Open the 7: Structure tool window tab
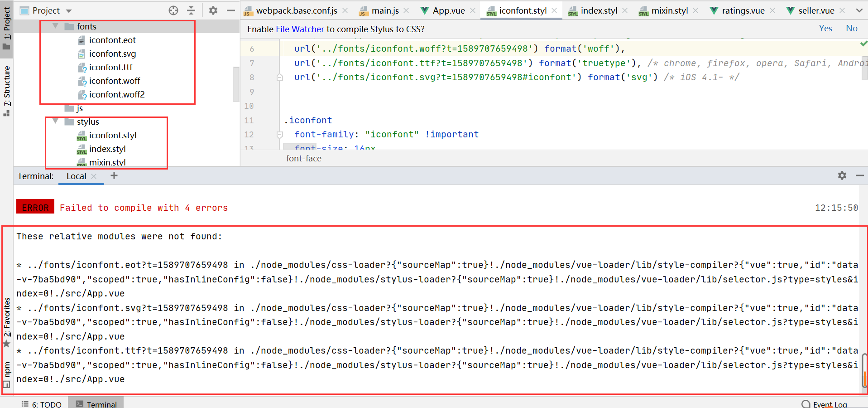Screen dimensions: 868x408 [7, 91]
